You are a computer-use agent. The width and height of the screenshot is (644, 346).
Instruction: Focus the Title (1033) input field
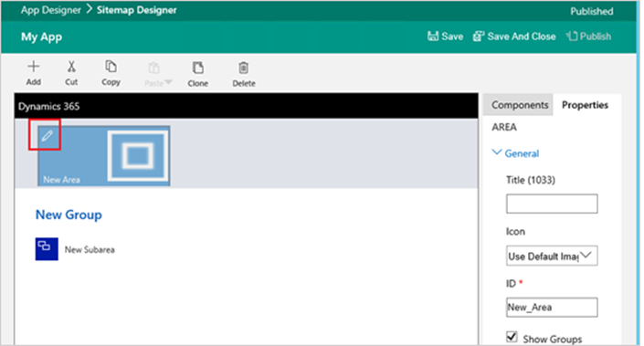pos(552,204)
